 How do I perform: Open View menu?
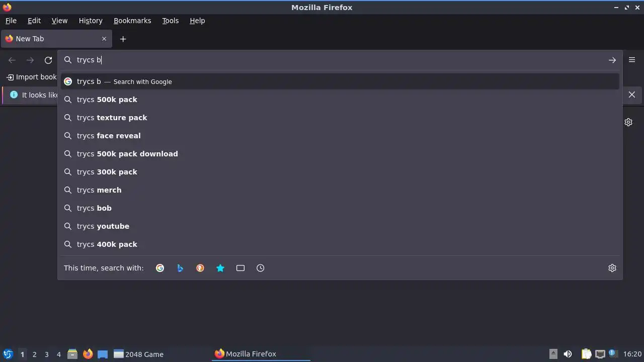pyautogui.click(x=59, y=21)
